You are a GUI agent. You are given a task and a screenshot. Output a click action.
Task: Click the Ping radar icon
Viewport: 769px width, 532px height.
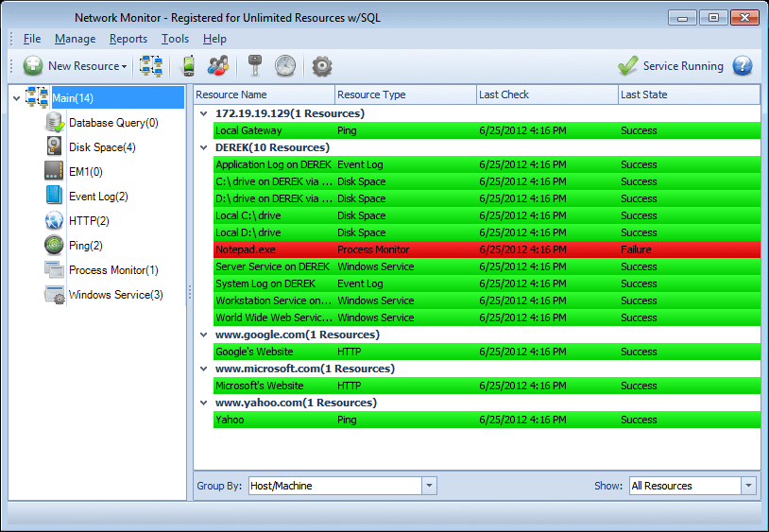point(54,245)
